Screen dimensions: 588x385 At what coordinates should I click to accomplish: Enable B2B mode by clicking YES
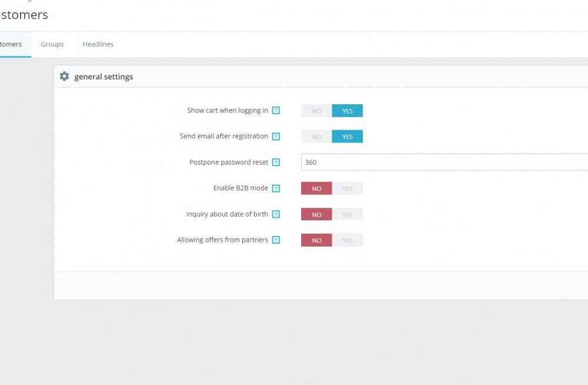pos(348,188)
